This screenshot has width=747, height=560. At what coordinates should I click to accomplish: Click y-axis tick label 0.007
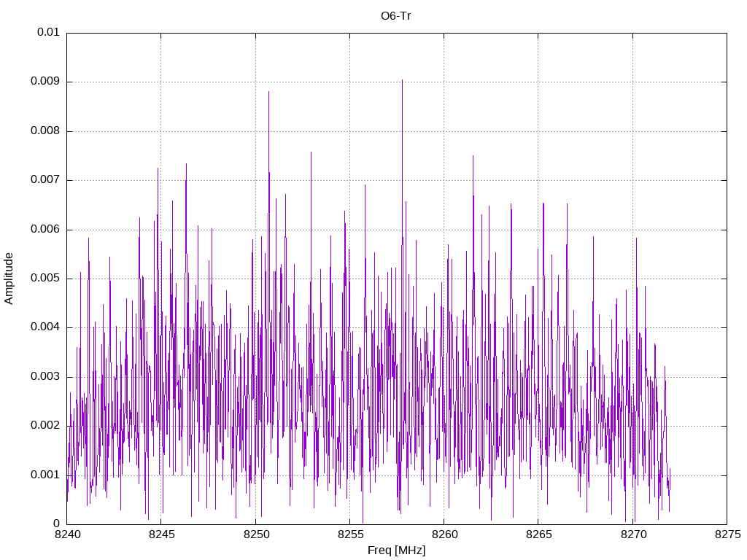coord(45,179)
